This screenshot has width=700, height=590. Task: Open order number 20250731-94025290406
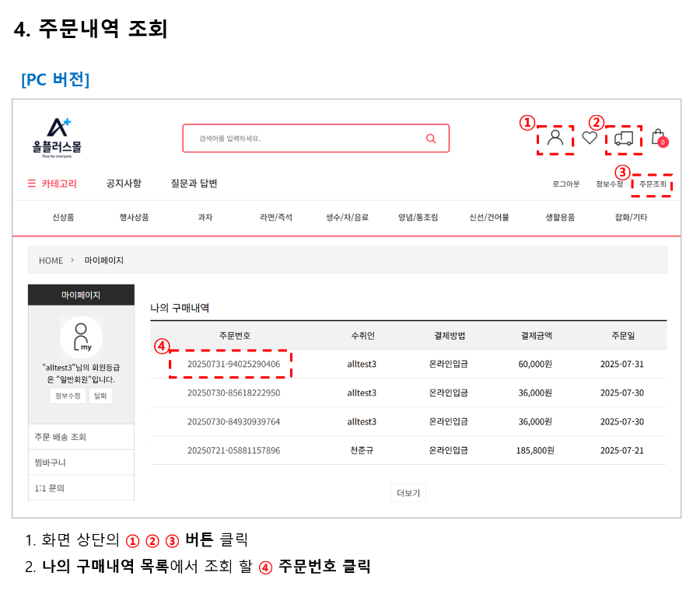pyautogui.click(x=233, y=364)
